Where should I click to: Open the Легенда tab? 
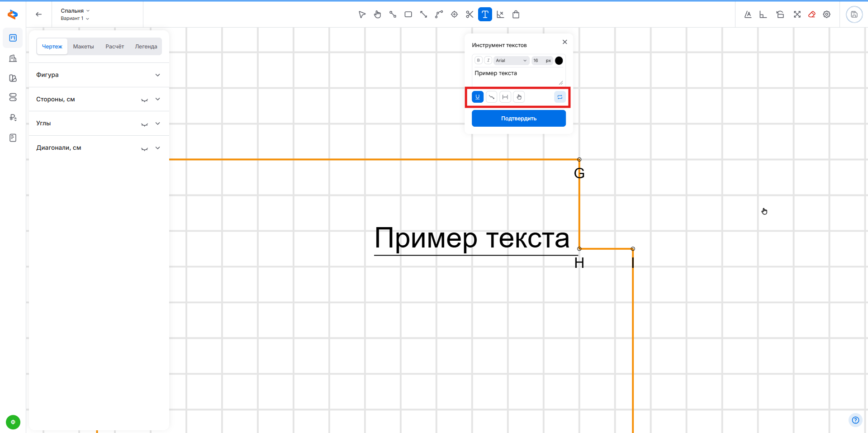pos(146,47)
